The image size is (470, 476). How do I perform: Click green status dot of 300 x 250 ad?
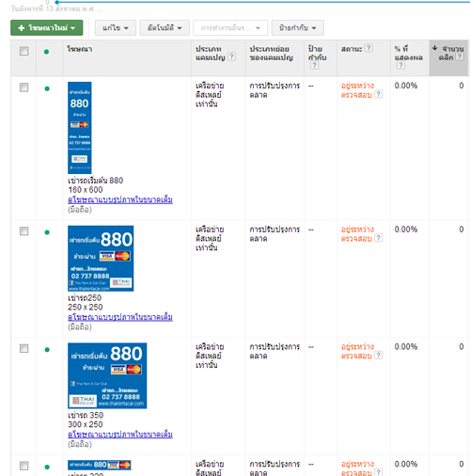(47, 350)
